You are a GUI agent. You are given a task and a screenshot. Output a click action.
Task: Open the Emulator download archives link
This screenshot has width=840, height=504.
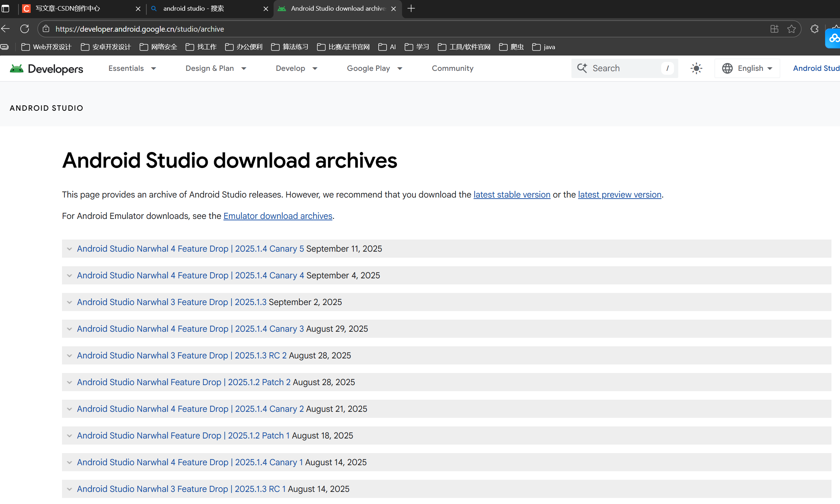[x=278, y=216]
